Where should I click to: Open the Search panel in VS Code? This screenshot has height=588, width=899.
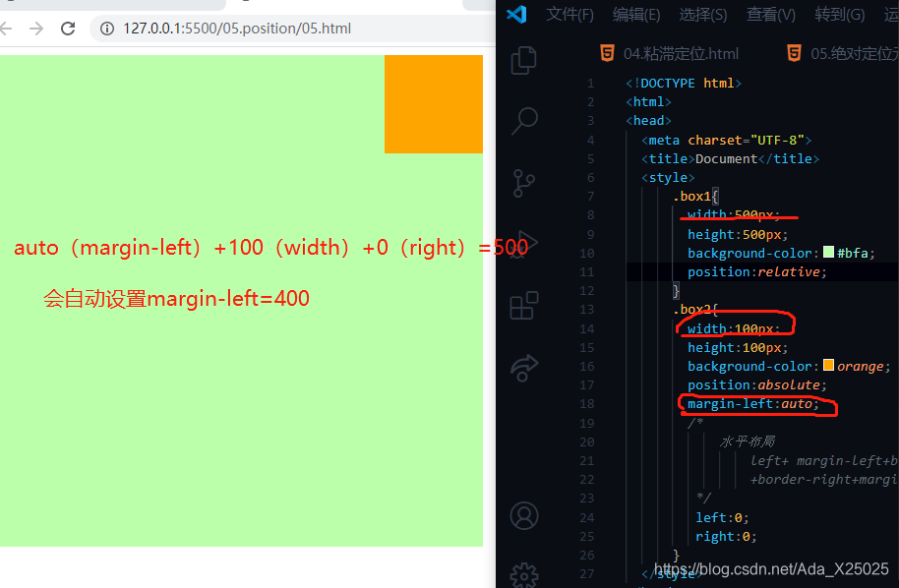pos(524,121)
